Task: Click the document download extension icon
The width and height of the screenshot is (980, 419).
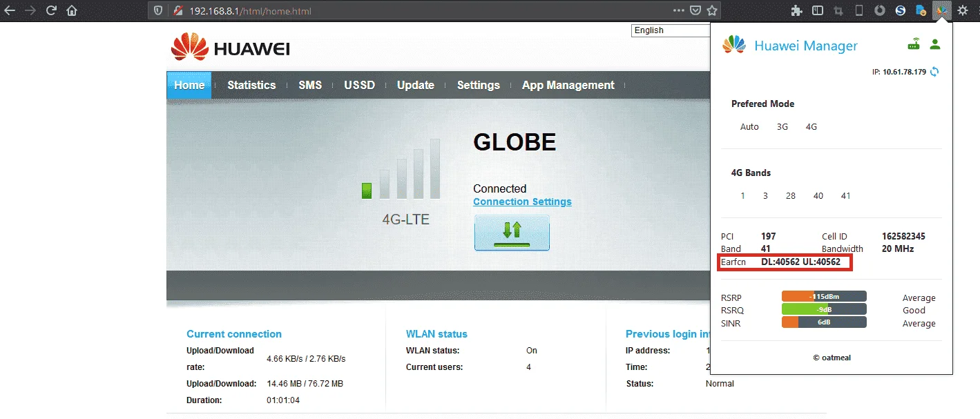Action: pyautogui.click(x=921, y=10)
